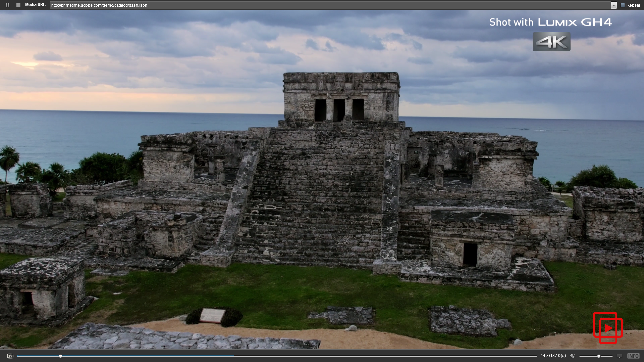Stop the video with the square button

pyautogui.click(x=18, y=5)
